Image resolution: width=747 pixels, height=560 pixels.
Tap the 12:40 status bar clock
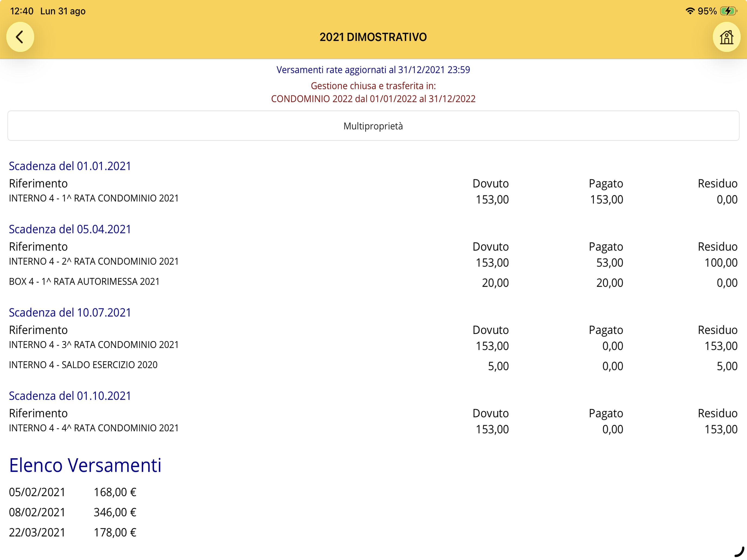[22, 11]
